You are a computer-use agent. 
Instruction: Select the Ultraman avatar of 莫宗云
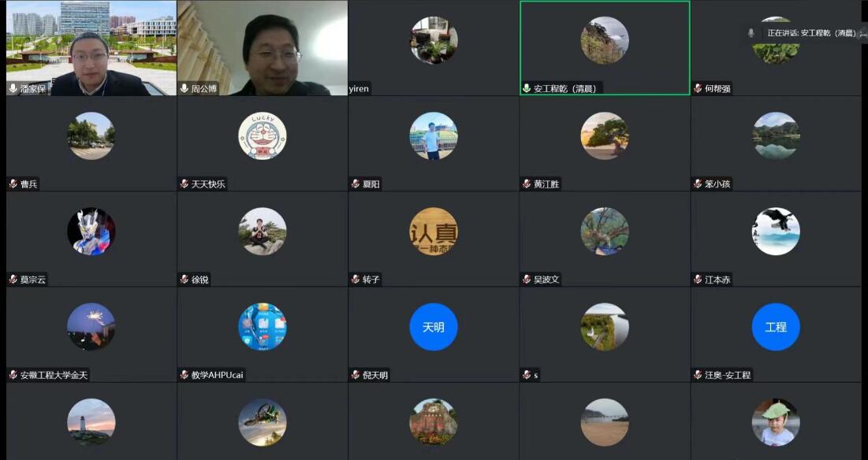click(91, 231)
